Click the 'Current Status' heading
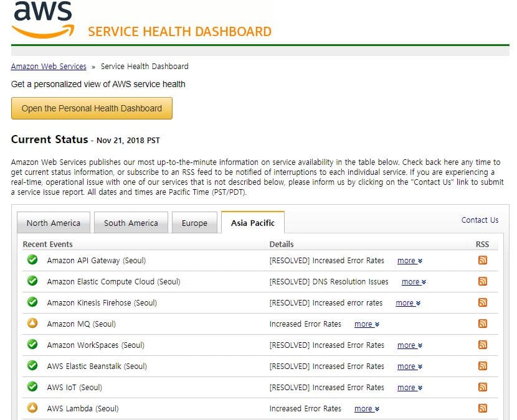Viewport: 517px width, 420px height. click(49, 139)
